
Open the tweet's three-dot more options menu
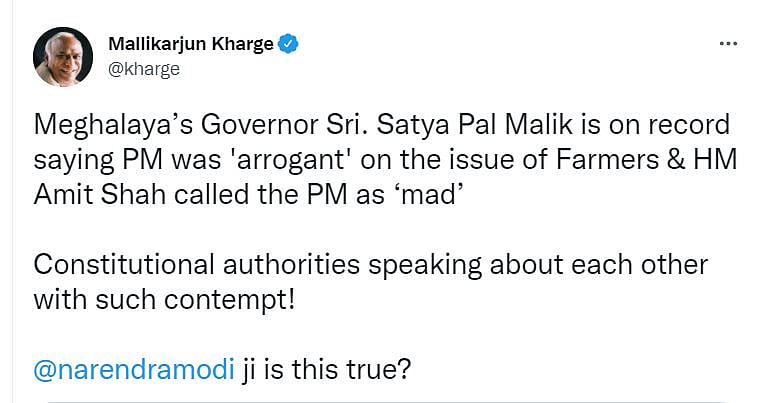729,45
